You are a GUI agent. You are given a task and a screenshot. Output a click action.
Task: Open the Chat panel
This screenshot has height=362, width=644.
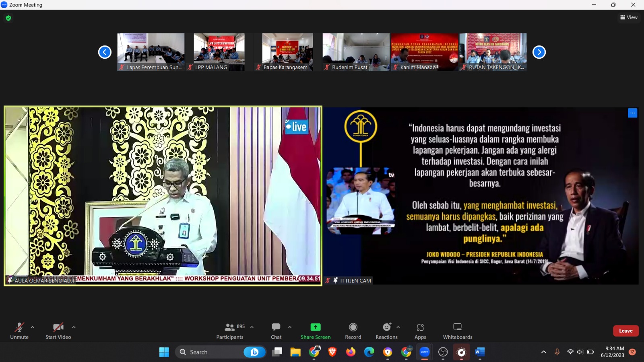click(276, 331)
